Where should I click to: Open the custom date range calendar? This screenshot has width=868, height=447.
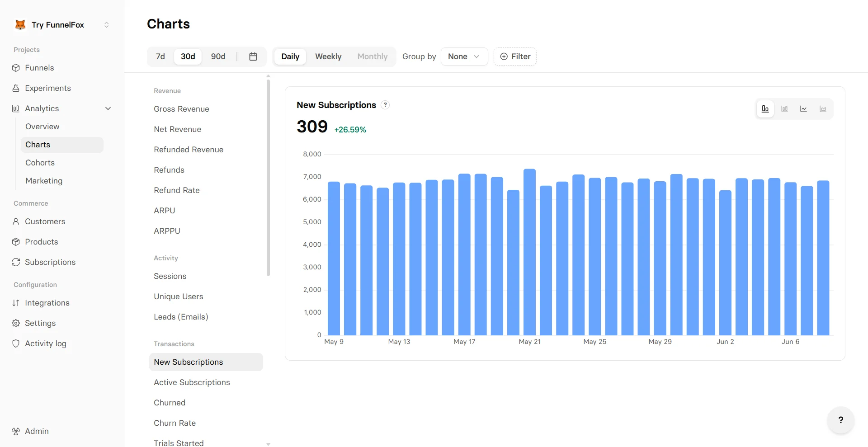pos(253,56)
